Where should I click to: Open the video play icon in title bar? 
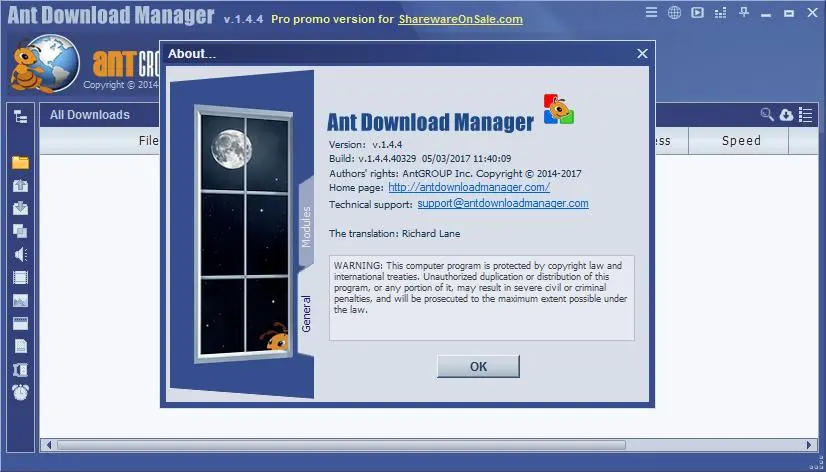[x=697, y=13]
